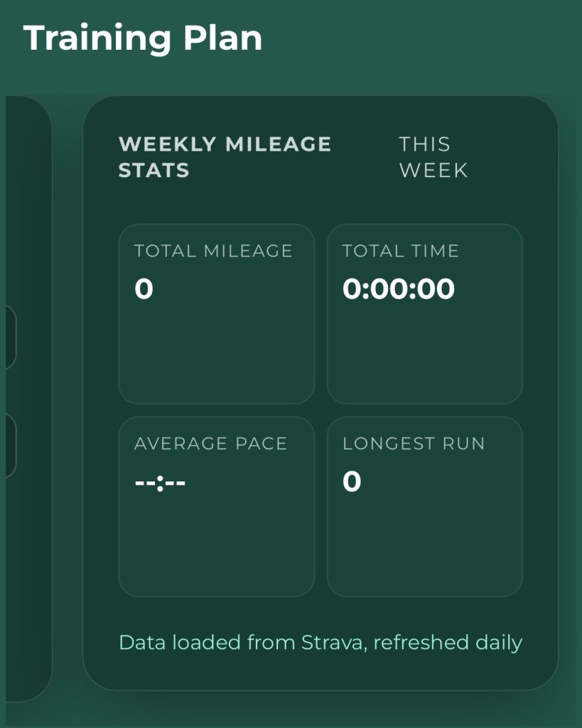Click blank space inside Total Mileage tile
The image size is (582, 728).
(x=216, y=355)
